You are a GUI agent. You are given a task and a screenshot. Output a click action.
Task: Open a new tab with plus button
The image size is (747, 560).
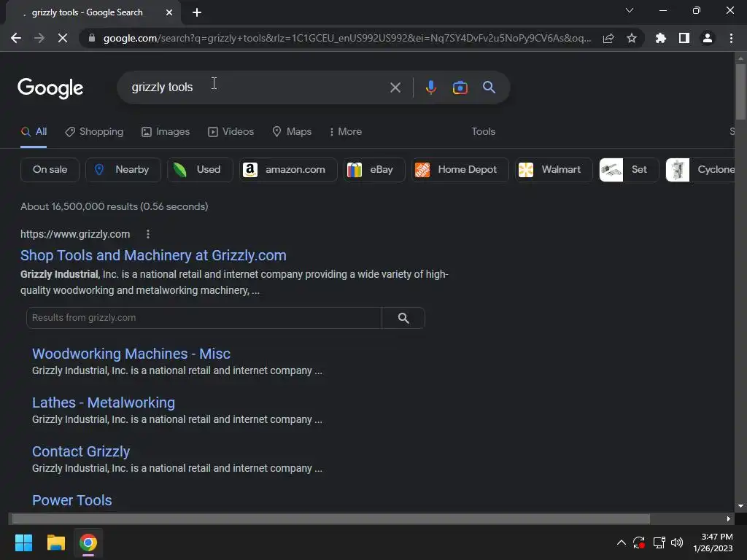[x=197, y=12]
